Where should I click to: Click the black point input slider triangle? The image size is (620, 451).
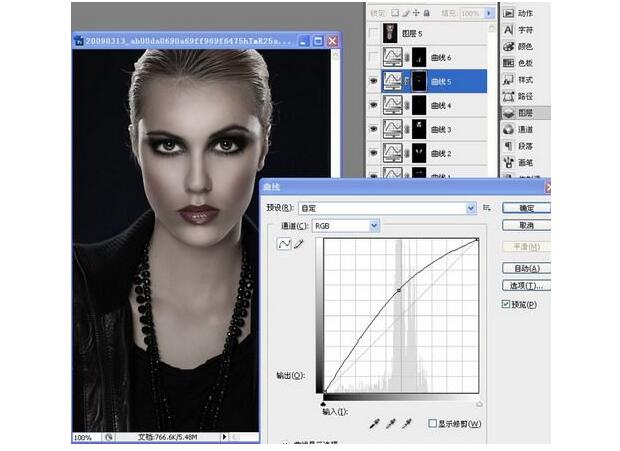point(323,404)
